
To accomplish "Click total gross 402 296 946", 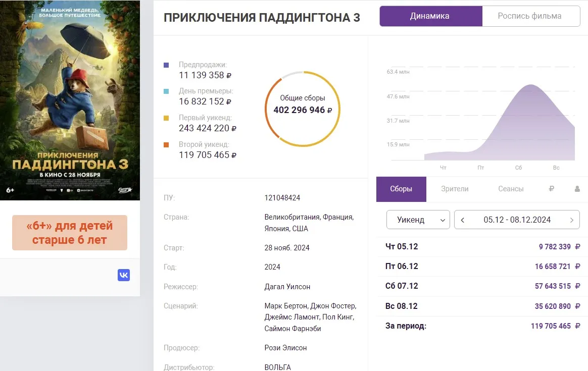I will point(303,110).
